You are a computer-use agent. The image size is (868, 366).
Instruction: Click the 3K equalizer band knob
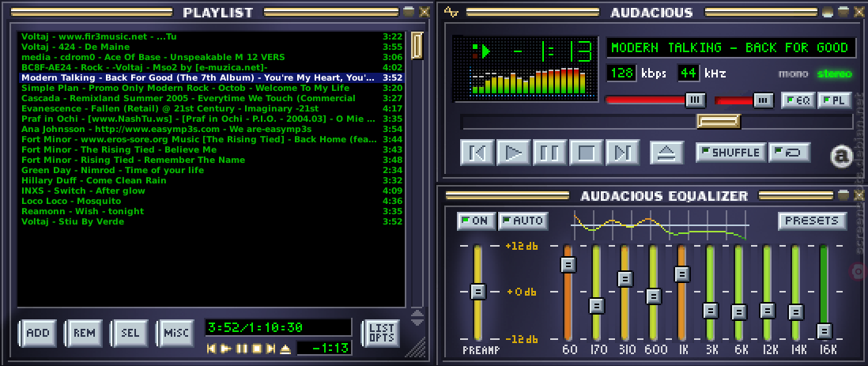coord(710,310)
